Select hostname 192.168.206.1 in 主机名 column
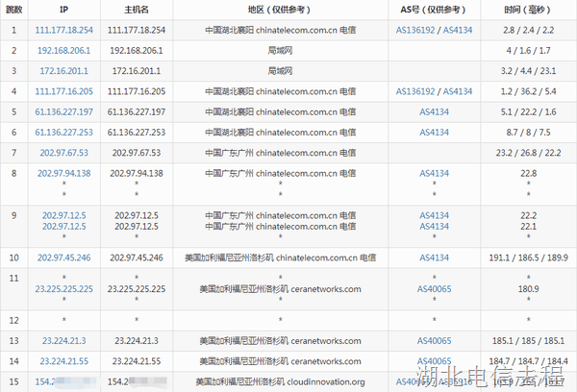Image resolution: width=577 pixels, height=392 pixels. 137,51
